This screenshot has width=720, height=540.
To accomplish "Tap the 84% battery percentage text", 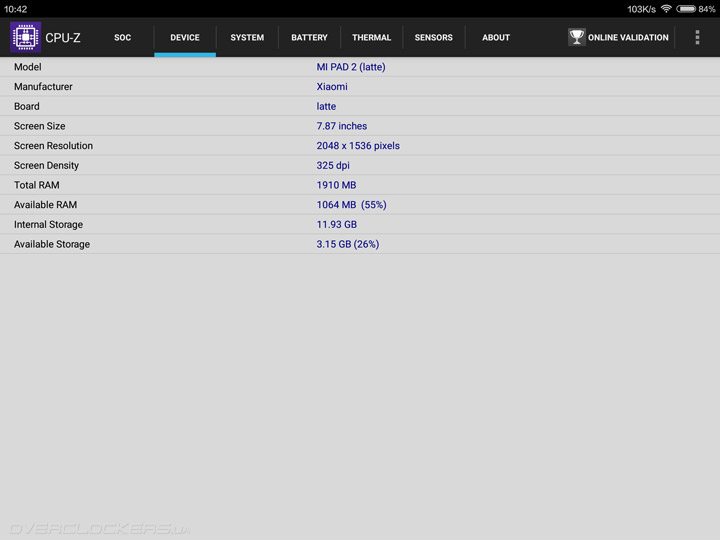I will pyautogui.click(x=707, y=9).
